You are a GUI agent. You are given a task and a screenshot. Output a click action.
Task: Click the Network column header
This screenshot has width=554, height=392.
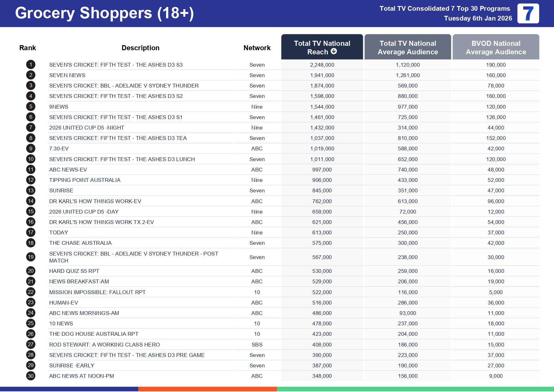(257, 48)
